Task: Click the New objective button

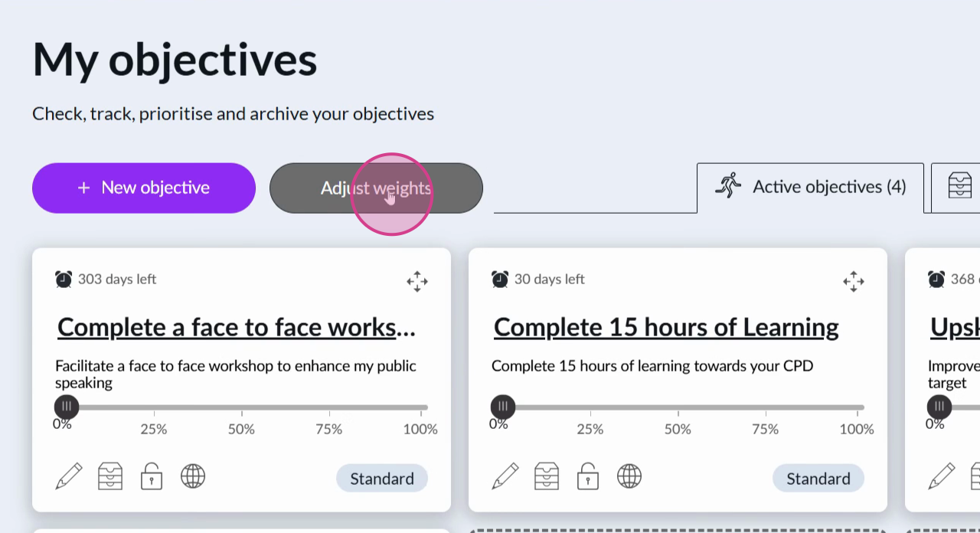Action: click(x=144, y=188)
